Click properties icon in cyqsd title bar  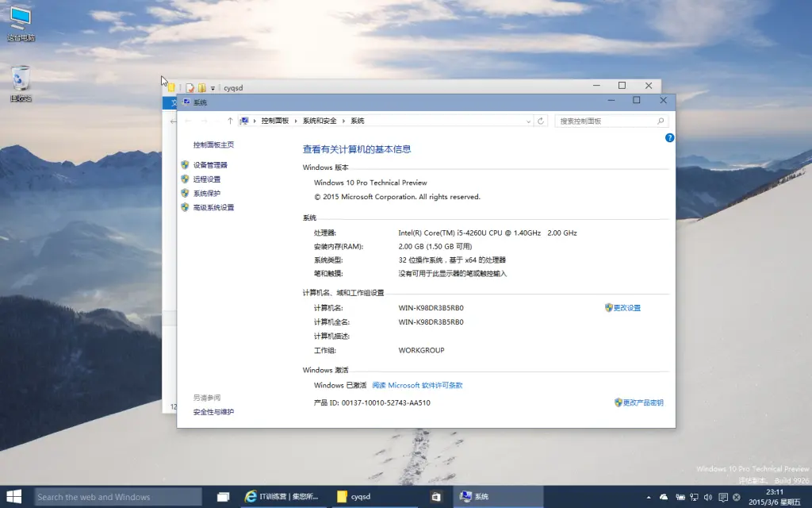190,88
